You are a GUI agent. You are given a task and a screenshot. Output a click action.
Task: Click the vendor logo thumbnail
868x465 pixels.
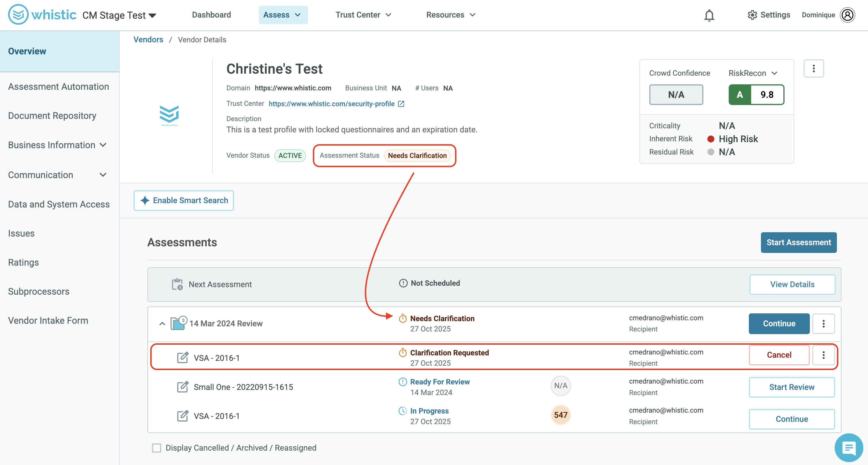(x=169, y=116)
